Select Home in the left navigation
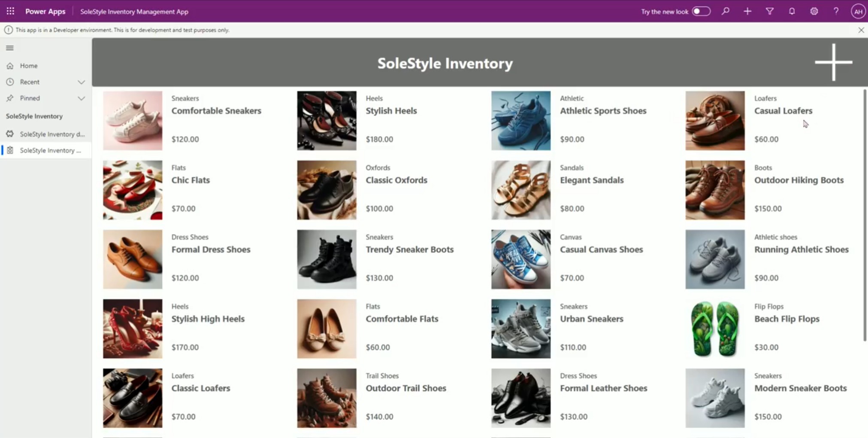The height and width of the screenshot is (438, 868). [28, 65]
